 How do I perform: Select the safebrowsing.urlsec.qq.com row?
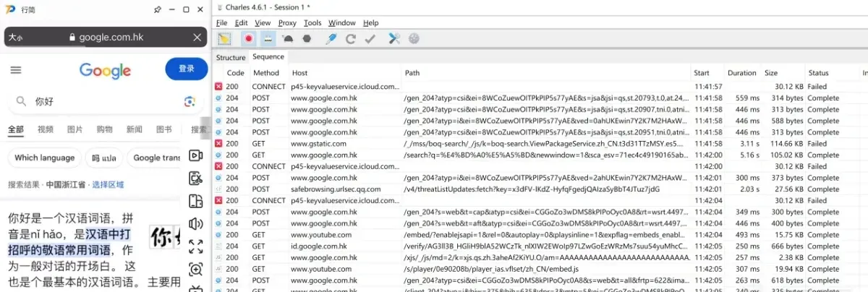click(539, 189)
